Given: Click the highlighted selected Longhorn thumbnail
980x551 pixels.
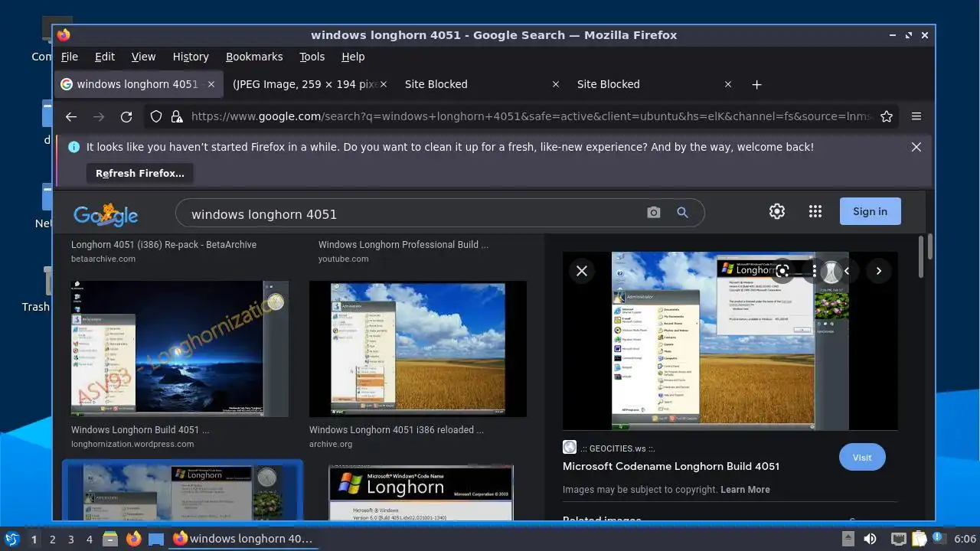Looking at the screenshot, I should [x=182, y=491].
